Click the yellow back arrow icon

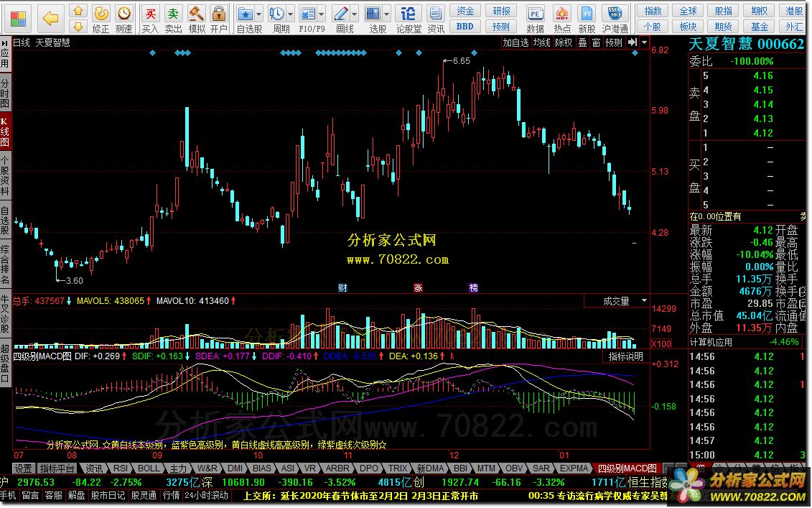tap(50, 18)
